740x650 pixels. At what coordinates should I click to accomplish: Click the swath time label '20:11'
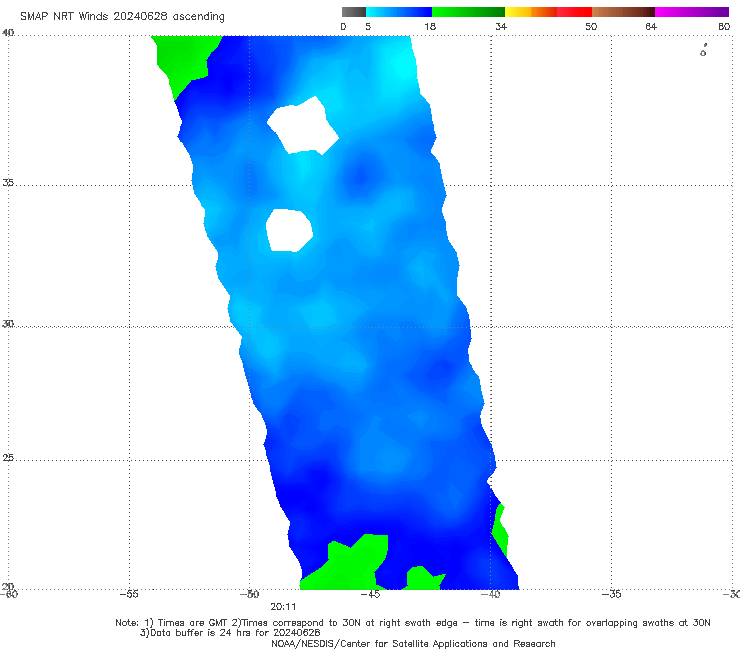tap(283, 607)
